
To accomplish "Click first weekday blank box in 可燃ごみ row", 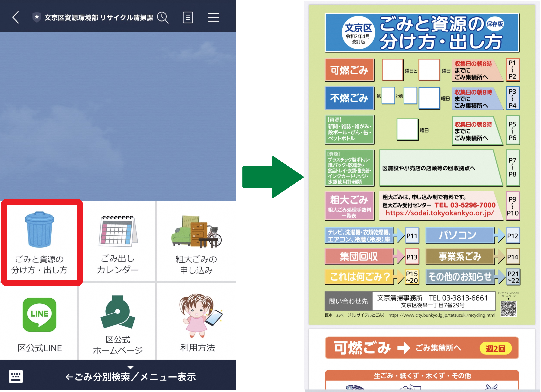I will 393,70.
